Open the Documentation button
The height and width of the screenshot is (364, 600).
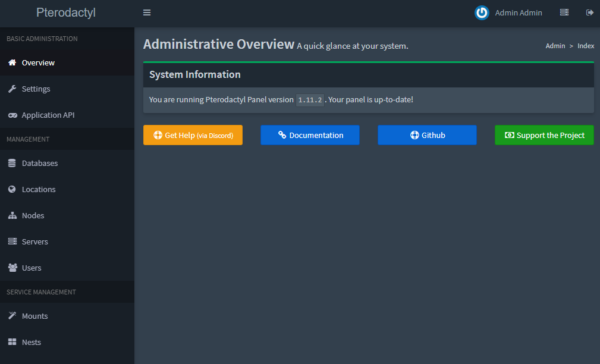point(310,135)
